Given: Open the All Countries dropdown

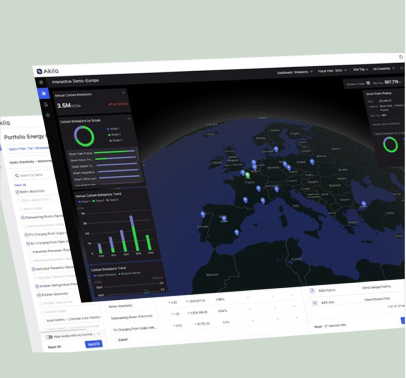Looking at the screenshot, I should click(384, 69).
